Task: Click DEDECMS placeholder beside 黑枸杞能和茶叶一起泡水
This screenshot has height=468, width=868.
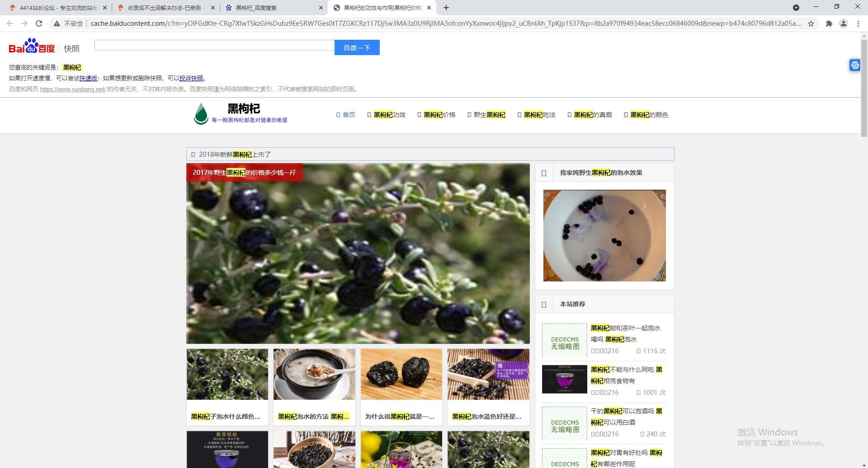Action: (565, 340)
